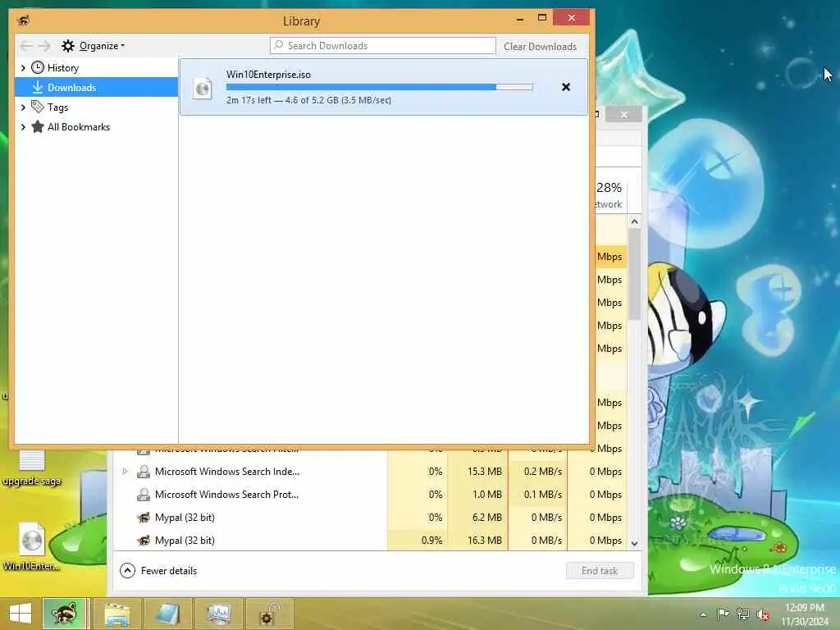Cancel the Win10Enterprise.iso download
The height and width of the screenshot is (630, 840).
pos(566,87)
